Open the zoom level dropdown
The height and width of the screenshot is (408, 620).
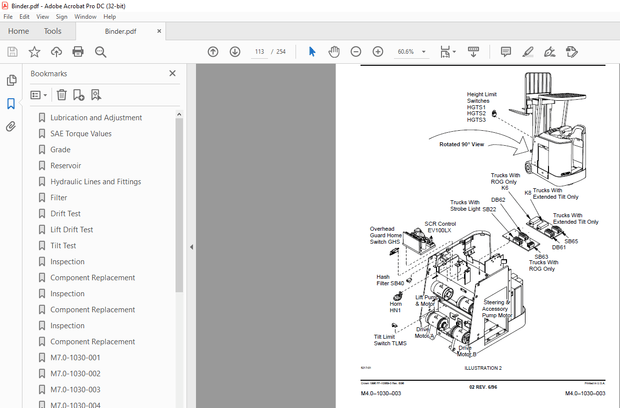[x=424, y=52]
